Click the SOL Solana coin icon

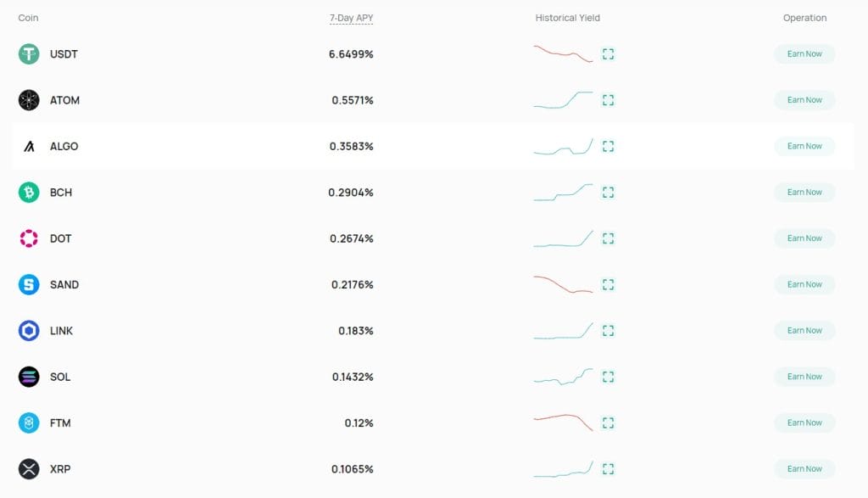(x=30, y=377)
